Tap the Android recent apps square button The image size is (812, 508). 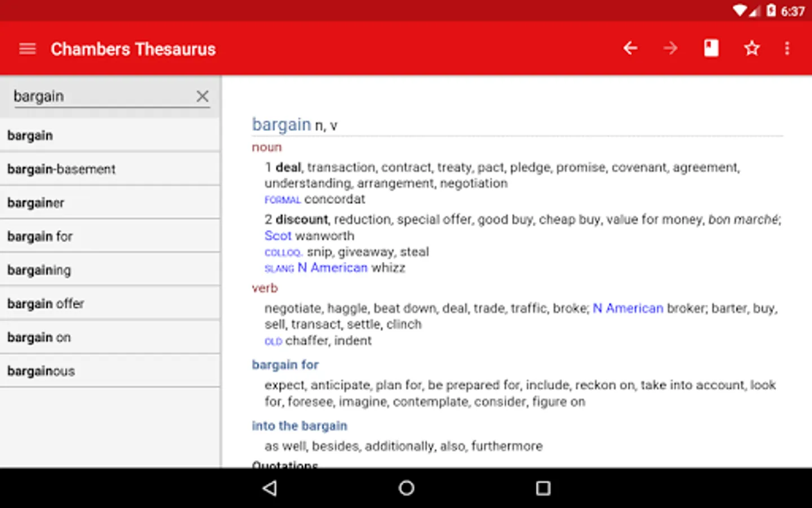tap(543, 488)
